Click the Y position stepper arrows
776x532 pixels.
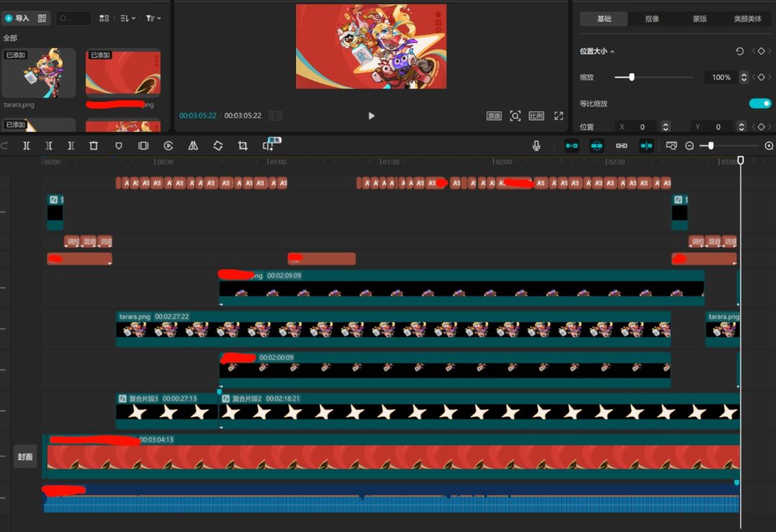[741, 127]
